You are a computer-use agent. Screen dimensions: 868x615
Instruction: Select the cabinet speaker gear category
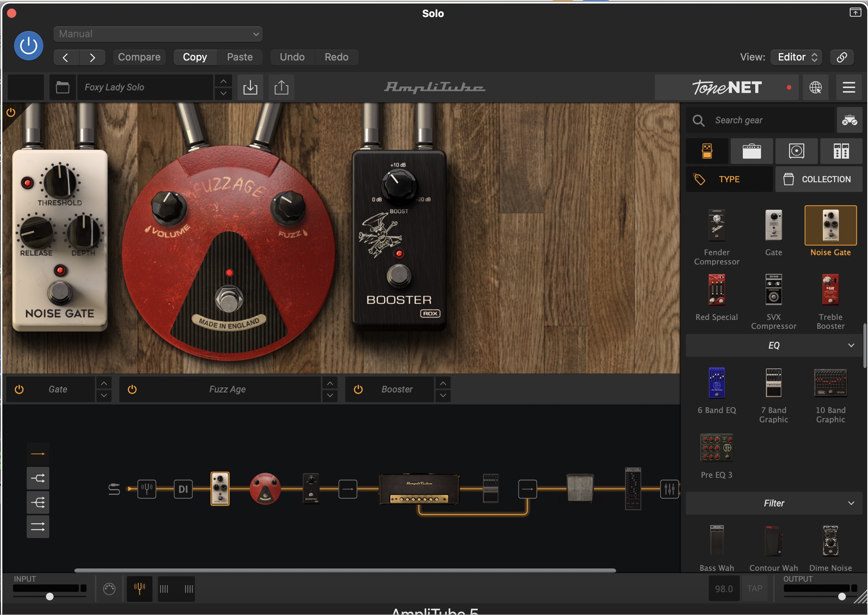pos(797,151)
